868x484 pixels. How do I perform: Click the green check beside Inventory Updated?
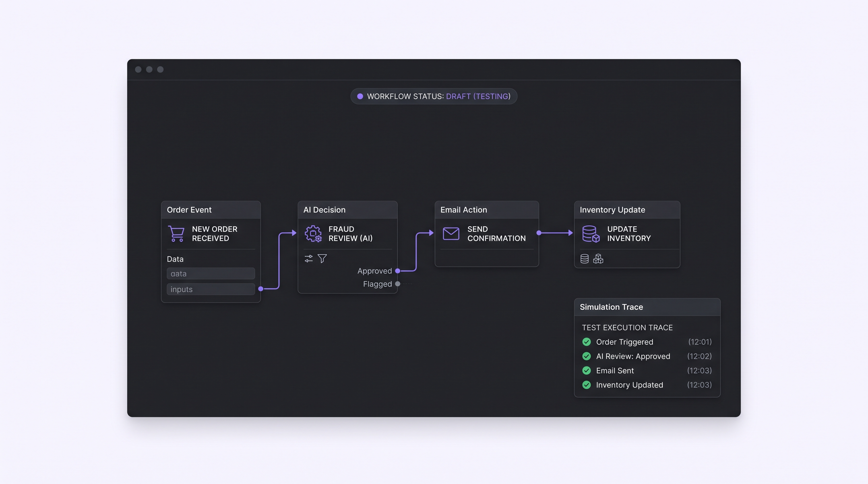[587, 385]
